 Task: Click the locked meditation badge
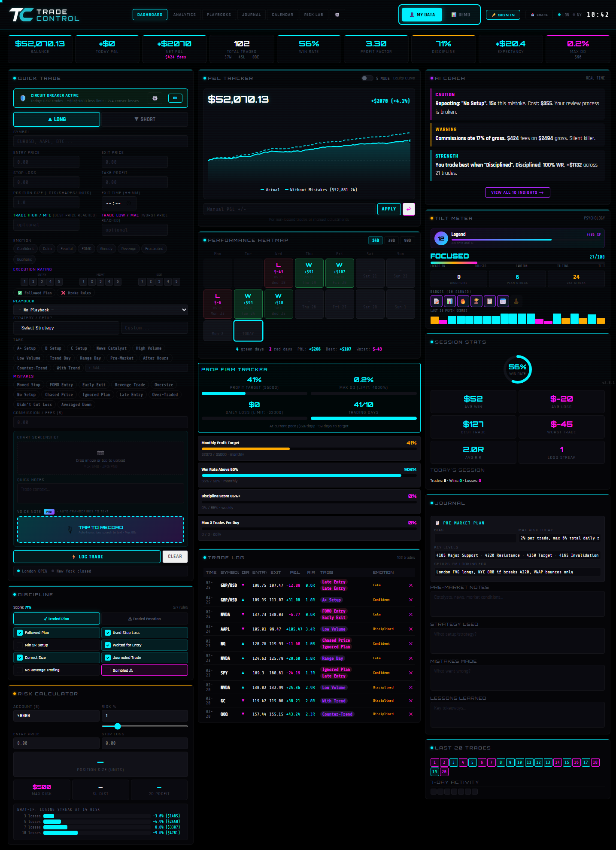(x=516, y=302)
